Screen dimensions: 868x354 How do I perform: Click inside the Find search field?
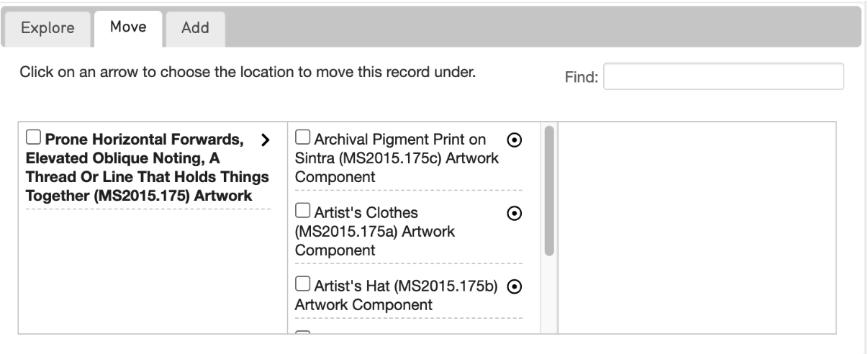tap(723, 76)
